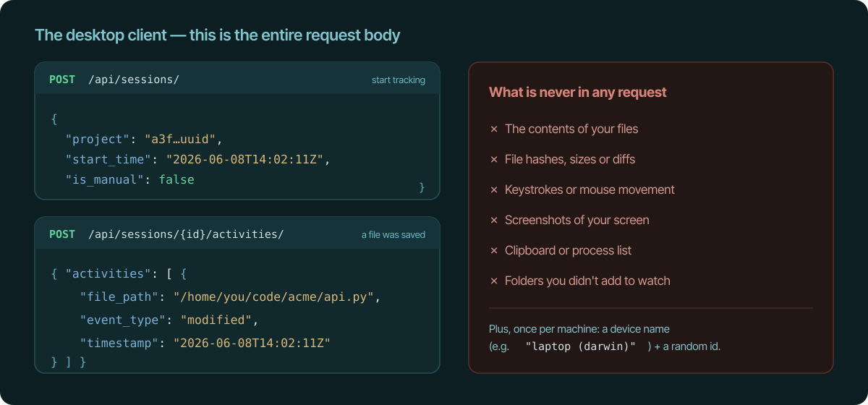Click the 'start tracking' caption
Image resolution: width=868 pixels, height=405 pixels.
click(x=399, y=80)
